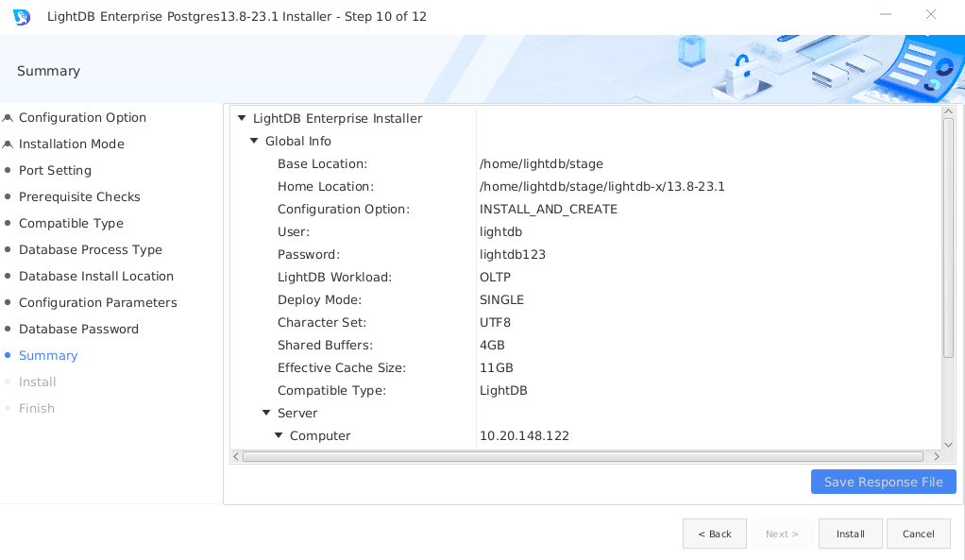This screenshot has width=965, height=560.
Task: Go to Installation Mode step
Action: click(x=72, y=144)
